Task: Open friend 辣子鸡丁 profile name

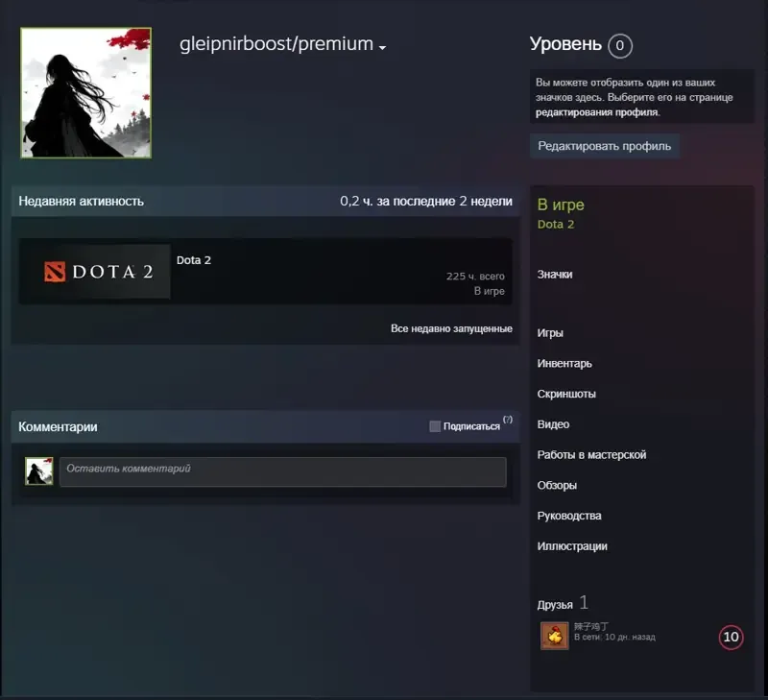Action: tap(591, 626)
